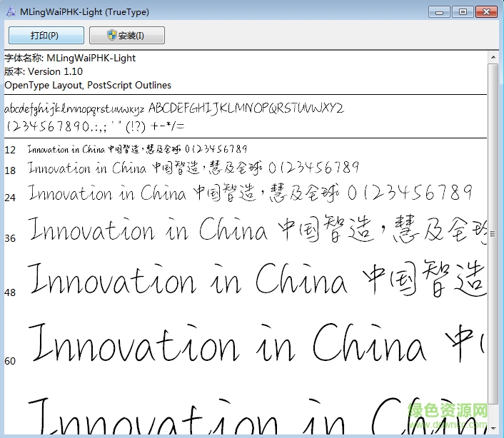The width and height of the screenshot is (504, 438).
Task: Click the 36 point size label
Action: point(10,238)
